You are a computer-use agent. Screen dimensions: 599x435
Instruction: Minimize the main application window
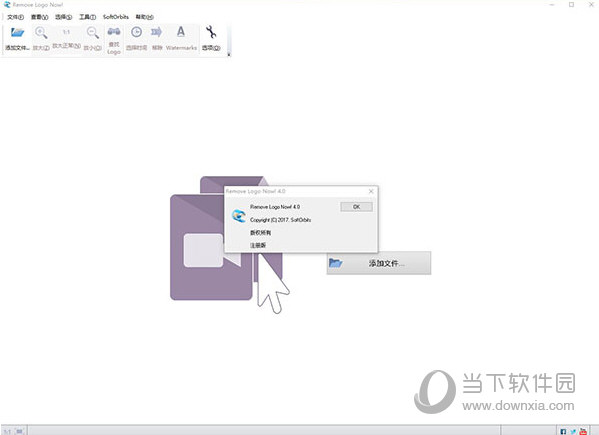coord(552,5)
